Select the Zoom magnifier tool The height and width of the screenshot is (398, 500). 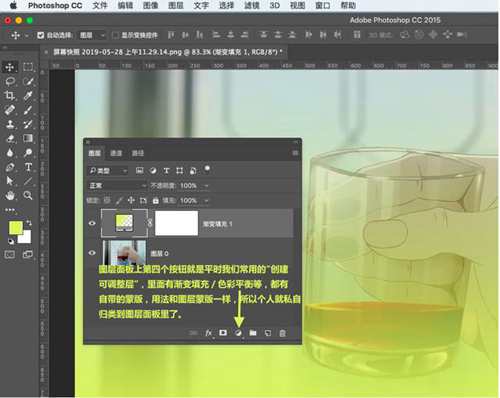[x=28, y=195]
